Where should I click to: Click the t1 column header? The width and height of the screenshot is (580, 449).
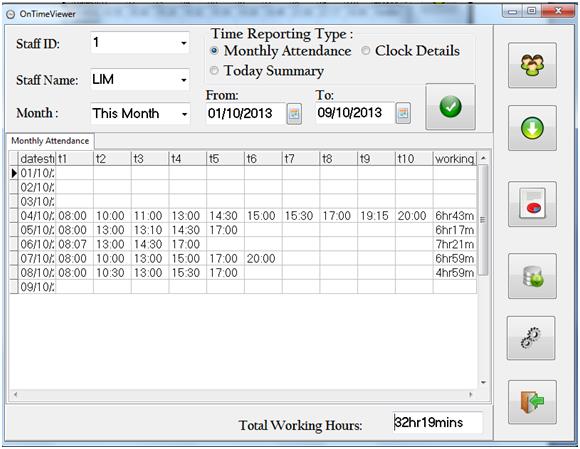[74, 159]
